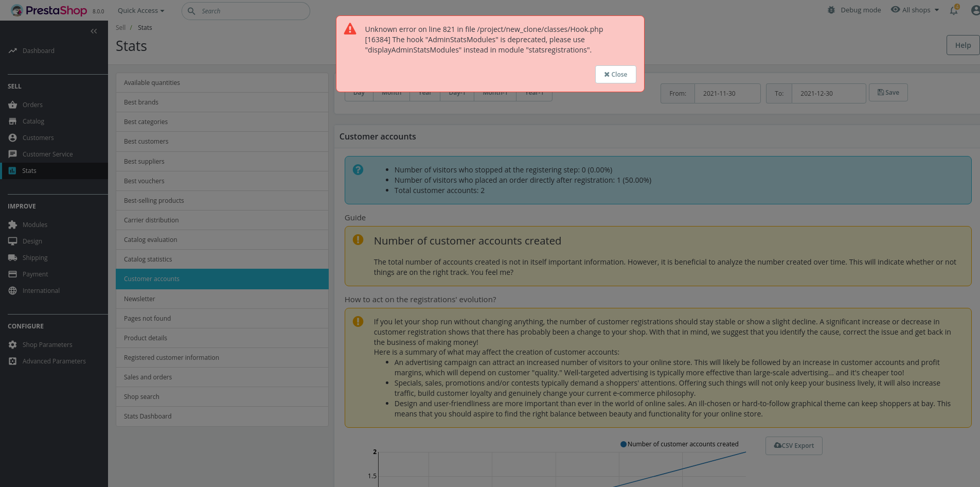Save the selected date range
The image size is (980, 487).
coord(888,92)
